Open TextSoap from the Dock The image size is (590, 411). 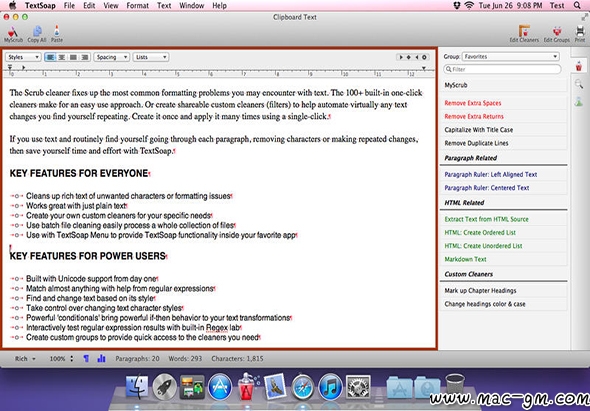(x=247, y=387)
